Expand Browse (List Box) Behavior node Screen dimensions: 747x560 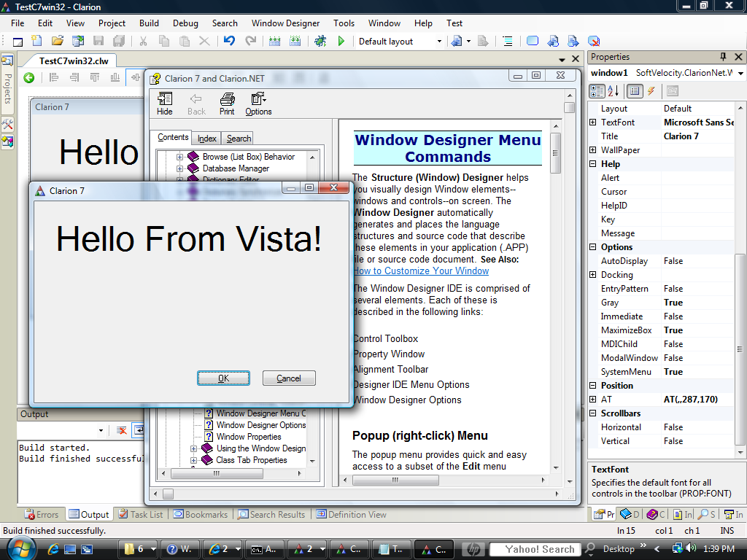pyautogui.click(x=179, y=157)
